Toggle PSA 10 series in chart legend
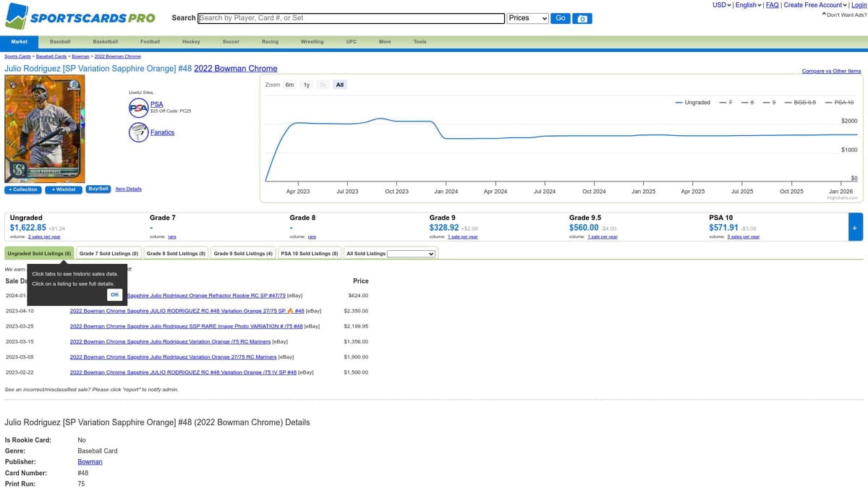868x488 pixels. pos(839,103)
